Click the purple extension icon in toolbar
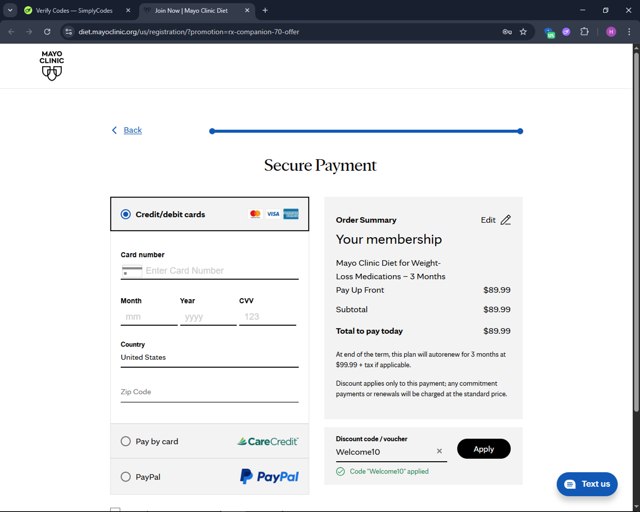Screen dimensions: 640x512 [x=566, y=32]
